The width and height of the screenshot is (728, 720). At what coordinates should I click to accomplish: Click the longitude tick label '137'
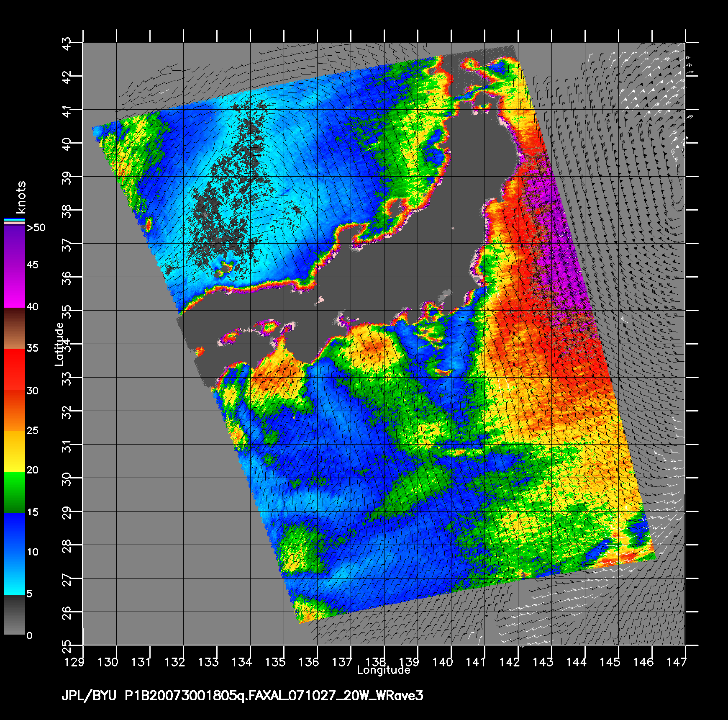tap(342, 662)
